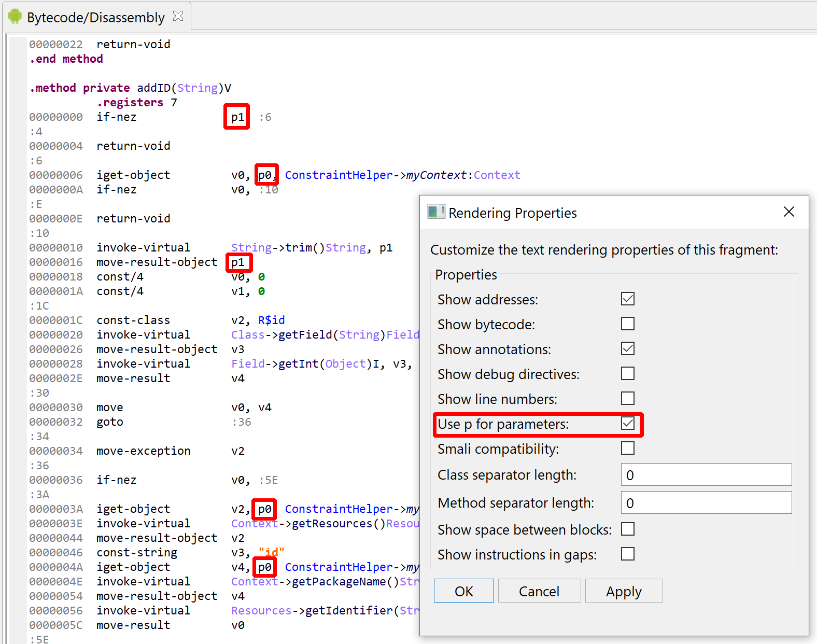817x644 pixels.
Task: Click 'Context->getResources' at 0000003E
Action: 302,523
